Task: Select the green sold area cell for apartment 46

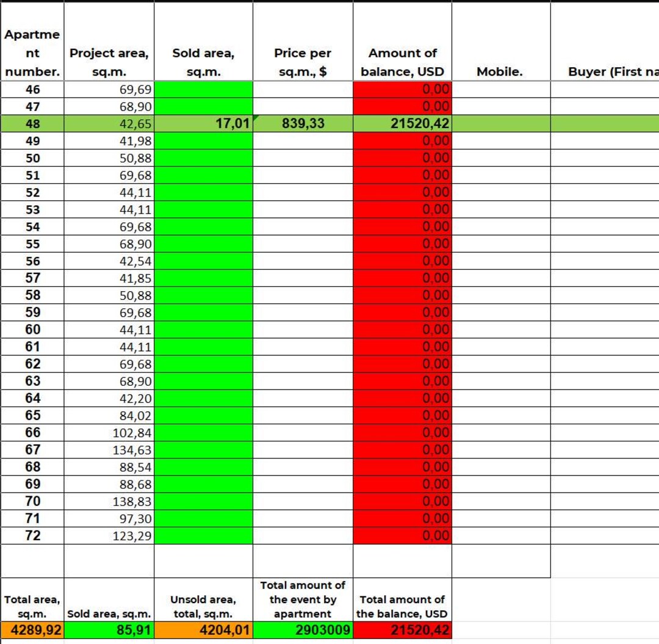Action: click(x=203, y=89)
